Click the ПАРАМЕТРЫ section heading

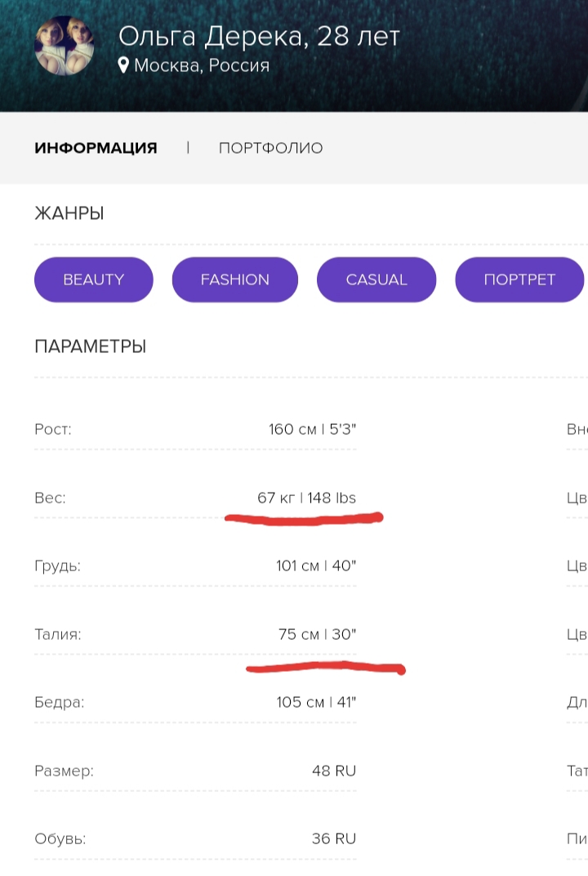pos(90,346)
